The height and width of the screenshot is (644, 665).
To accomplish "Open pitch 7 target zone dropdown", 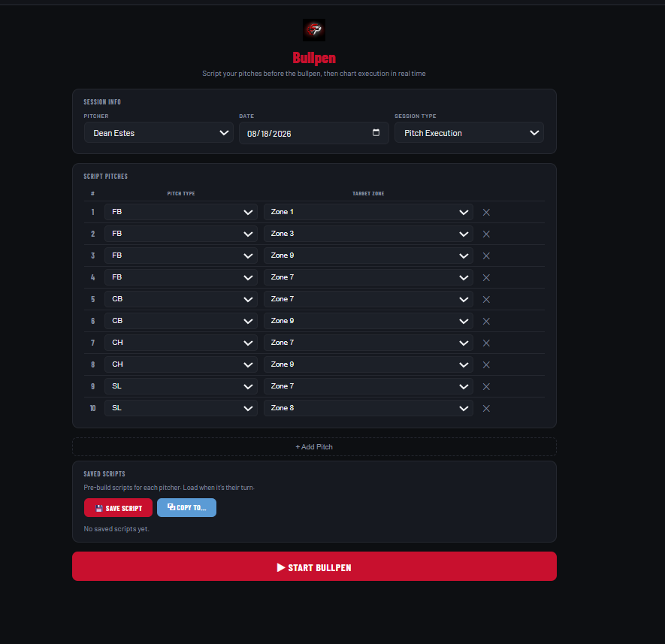I will 368,343.
